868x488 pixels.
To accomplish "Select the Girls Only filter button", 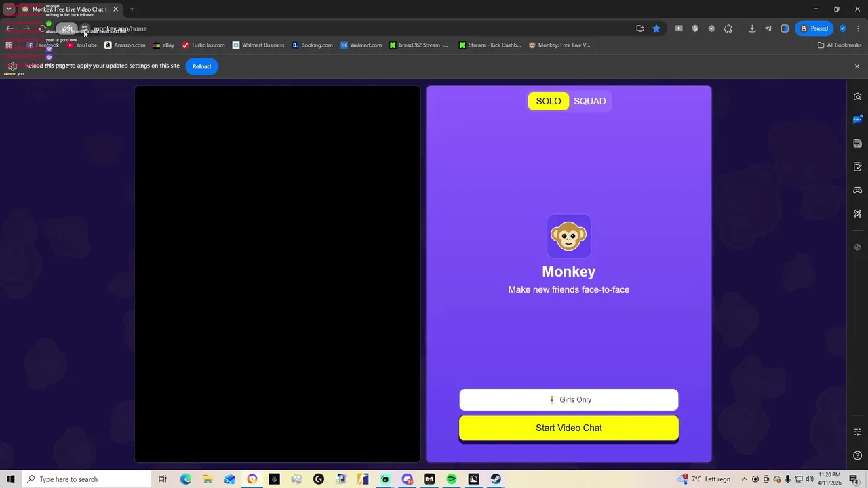I will (x=568, y=400).
